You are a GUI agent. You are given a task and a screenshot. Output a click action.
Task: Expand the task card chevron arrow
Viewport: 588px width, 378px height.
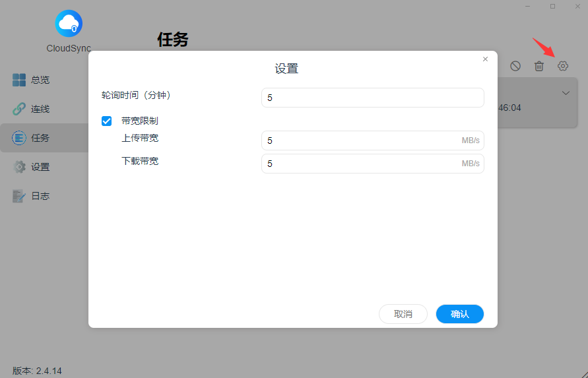pyautogui.click(x=566, y=93)
